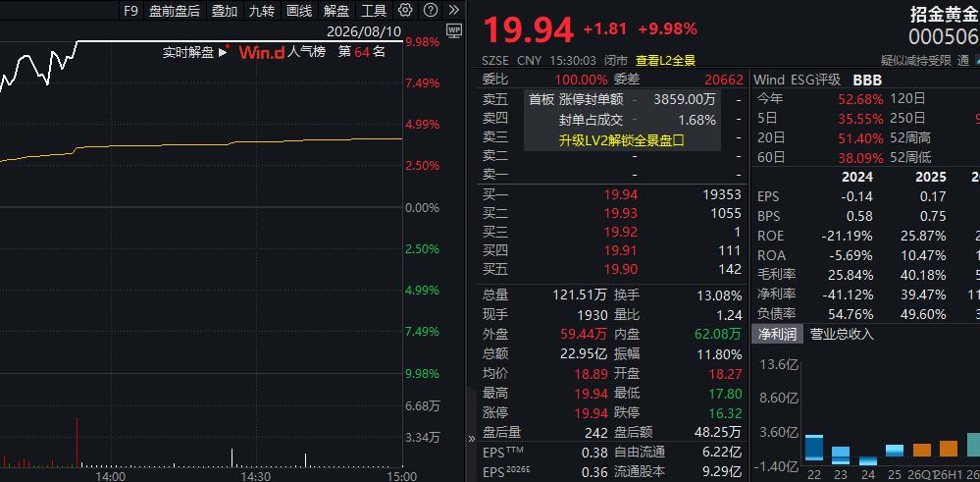Viewport: 980px width, 482px height.
Task: Click 总额 value 22.95亿
Action: point(584,354)
